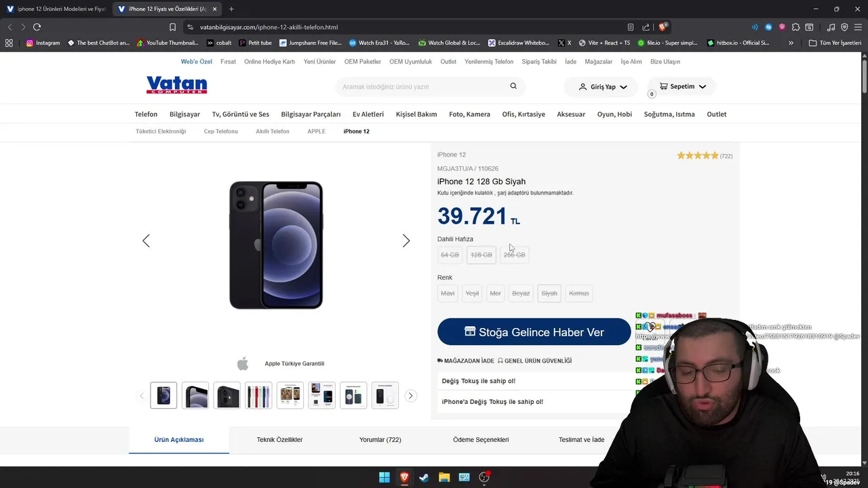
Task: Click the browser address bar URL
Action: point(269,27)
